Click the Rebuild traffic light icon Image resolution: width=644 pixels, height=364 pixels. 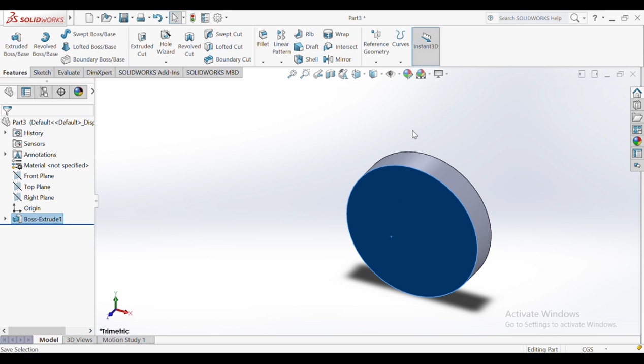193,18
